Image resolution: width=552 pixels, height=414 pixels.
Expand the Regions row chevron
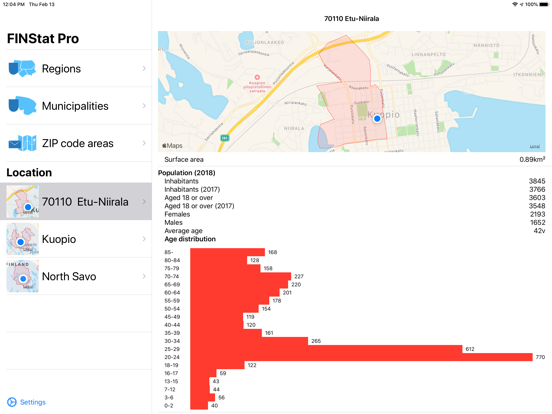144,68
